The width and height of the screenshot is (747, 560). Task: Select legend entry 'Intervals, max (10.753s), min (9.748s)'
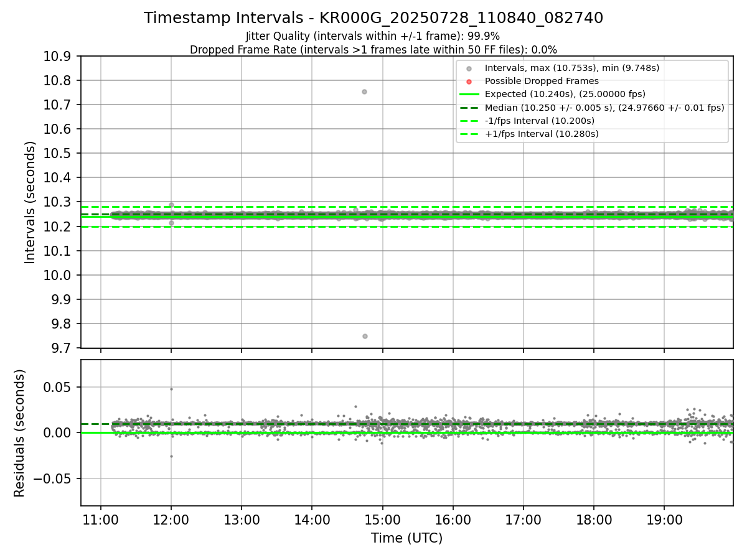(x=572, y=68)
